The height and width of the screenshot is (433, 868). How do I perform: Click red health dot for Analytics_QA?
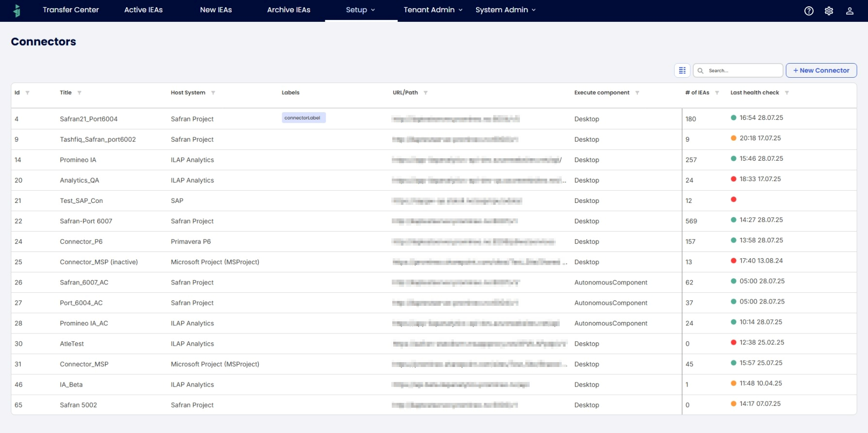734,179
